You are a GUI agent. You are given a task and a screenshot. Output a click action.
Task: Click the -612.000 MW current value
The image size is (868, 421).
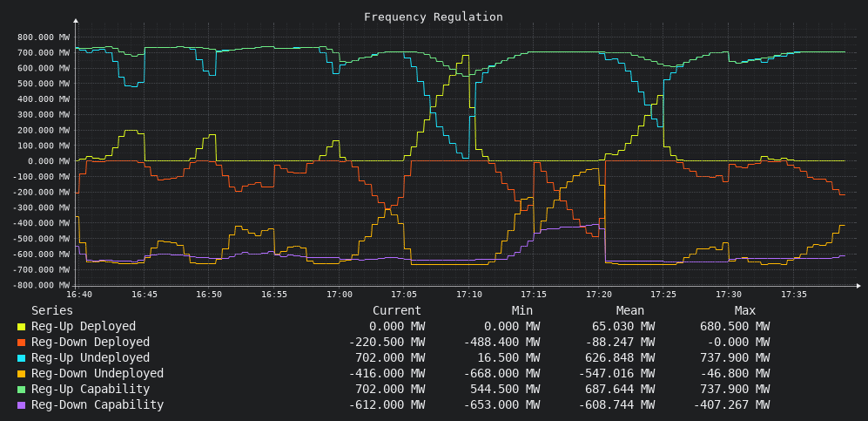point(387,405)
